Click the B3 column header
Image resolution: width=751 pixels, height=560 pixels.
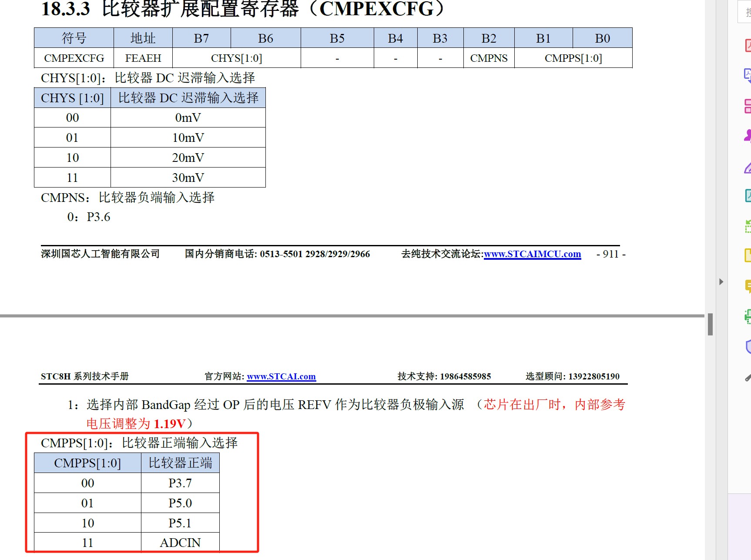coord(440,38)
